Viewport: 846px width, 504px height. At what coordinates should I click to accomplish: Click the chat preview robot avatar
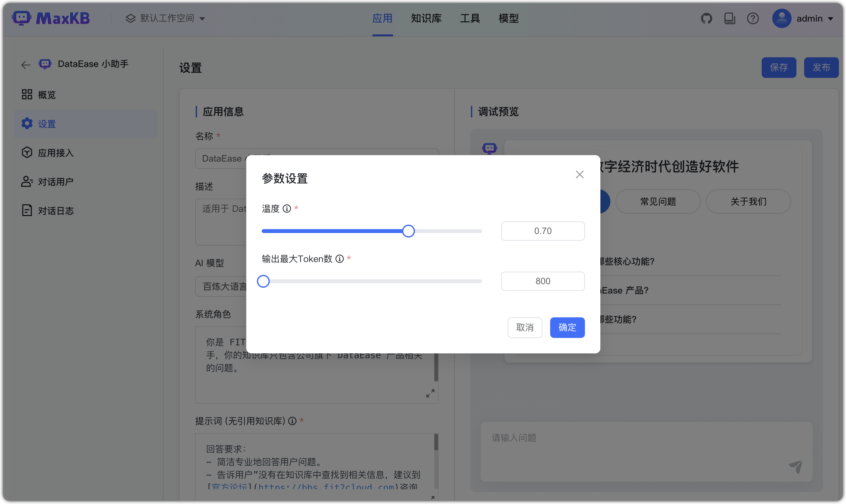click(489, 148)
